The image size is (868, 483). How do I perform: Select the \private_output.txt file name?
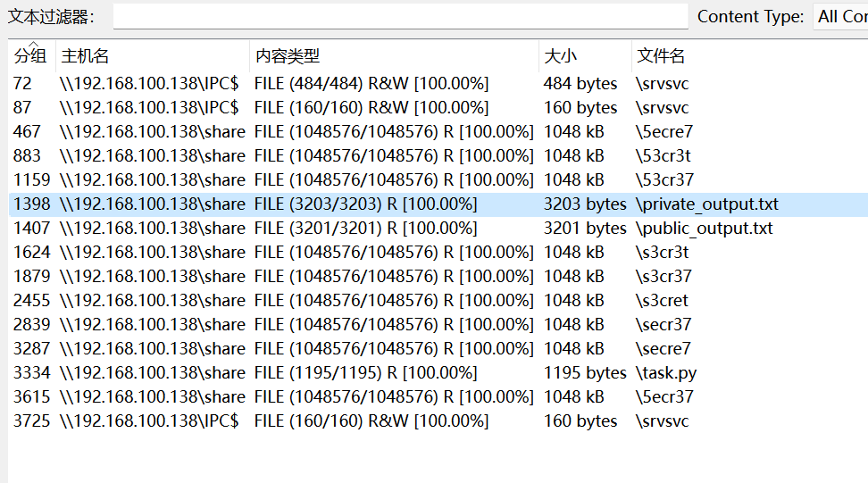pos(707,204)
